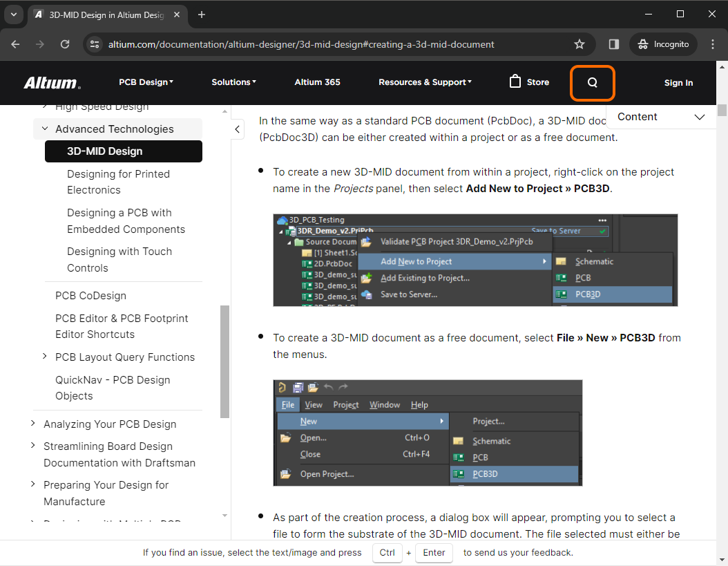Expand Preparing Your Design for Manufacture
The width and height of the screenshot is (728, 566).
coord(32,484)
